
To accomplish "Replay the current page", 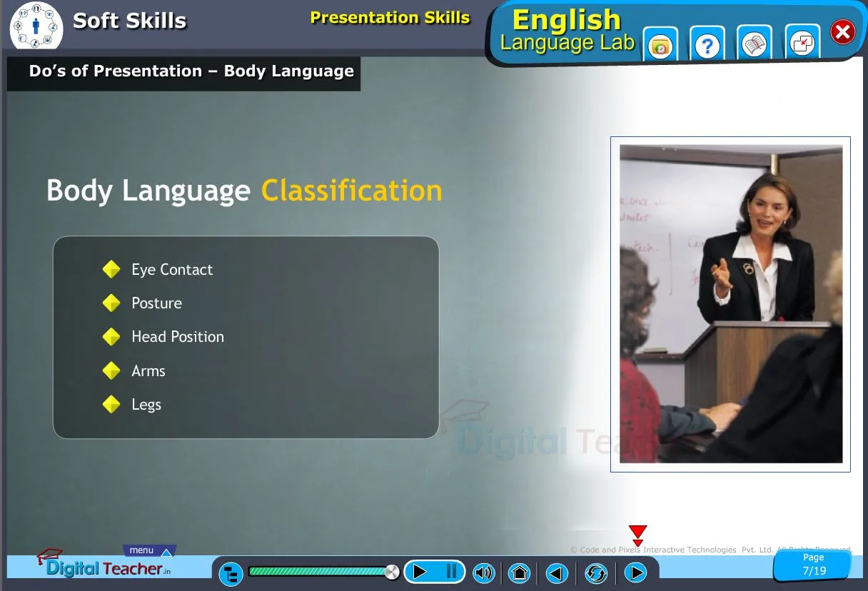I will click(x=596, y=572).
